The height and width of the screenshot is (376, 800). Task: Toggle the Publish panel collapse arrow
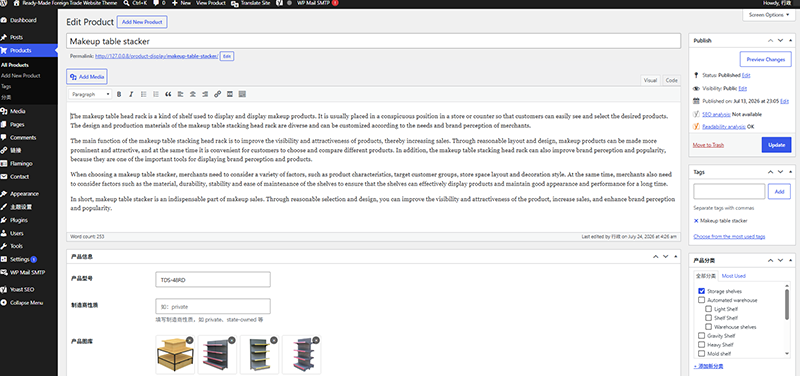791,41
